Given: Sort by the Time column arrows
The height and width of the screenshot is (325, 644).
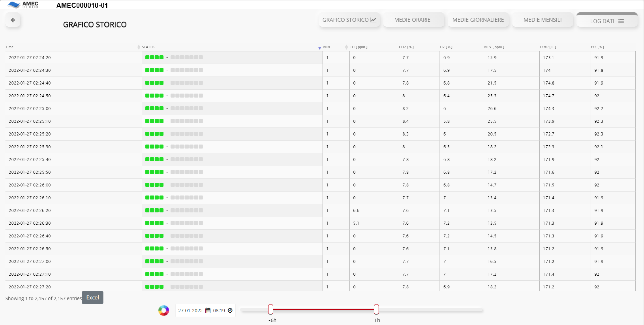Looking at the screenshot, I should [x=139, y=47].
